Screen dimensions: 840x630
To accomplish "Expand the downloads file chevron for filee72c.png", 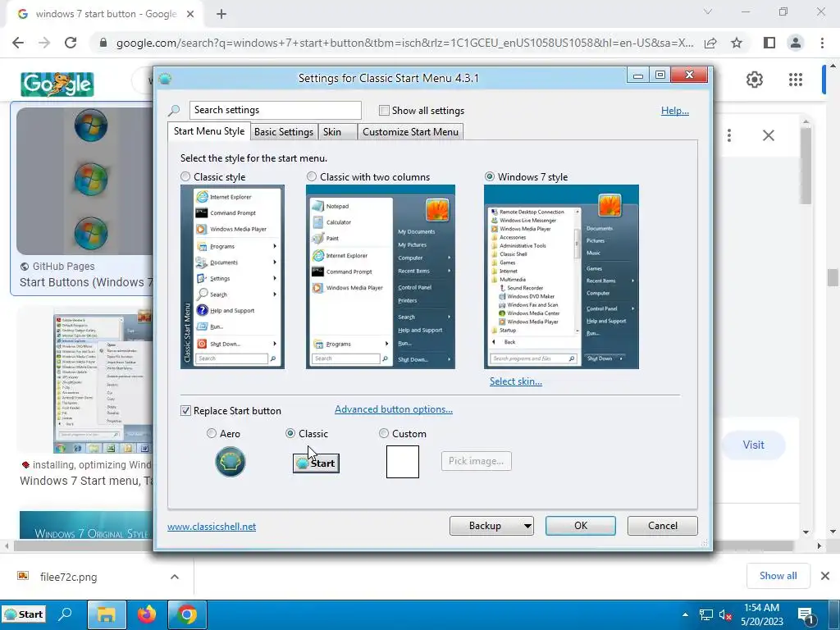I will [x=175, y=577].
